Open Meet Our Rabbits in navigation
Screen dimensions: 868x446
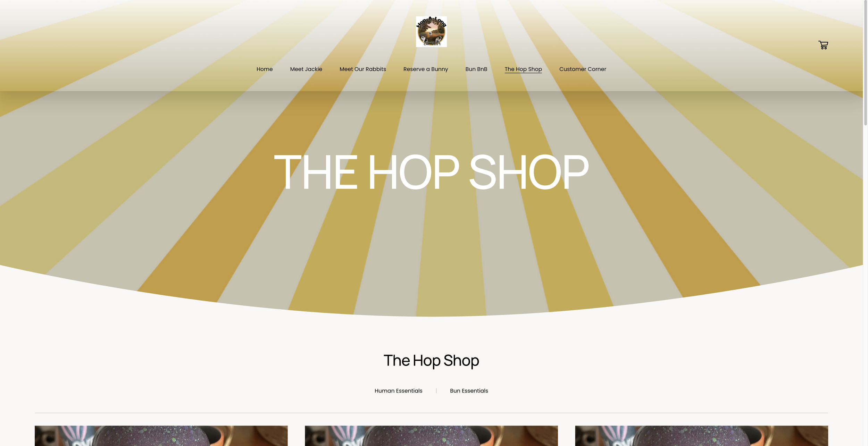[x=362, y=69]
